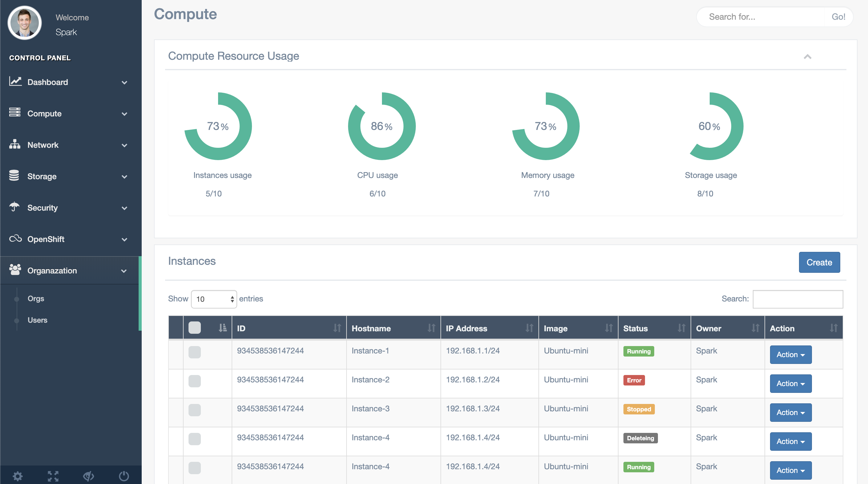
Task: Open the Users submenu item
Action: coord(37,320)
